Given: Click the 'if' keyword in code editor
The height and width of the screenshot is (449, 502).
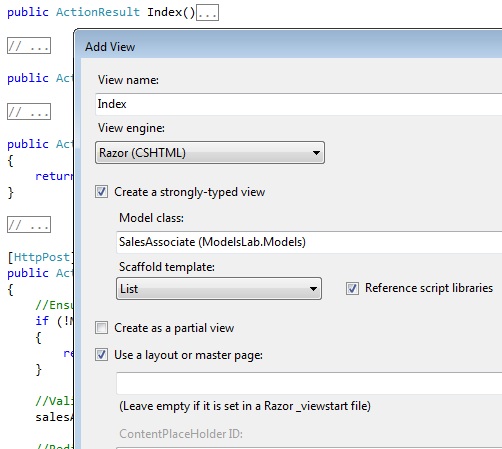Looking at the screenshot, I should (x=42, y=321).
